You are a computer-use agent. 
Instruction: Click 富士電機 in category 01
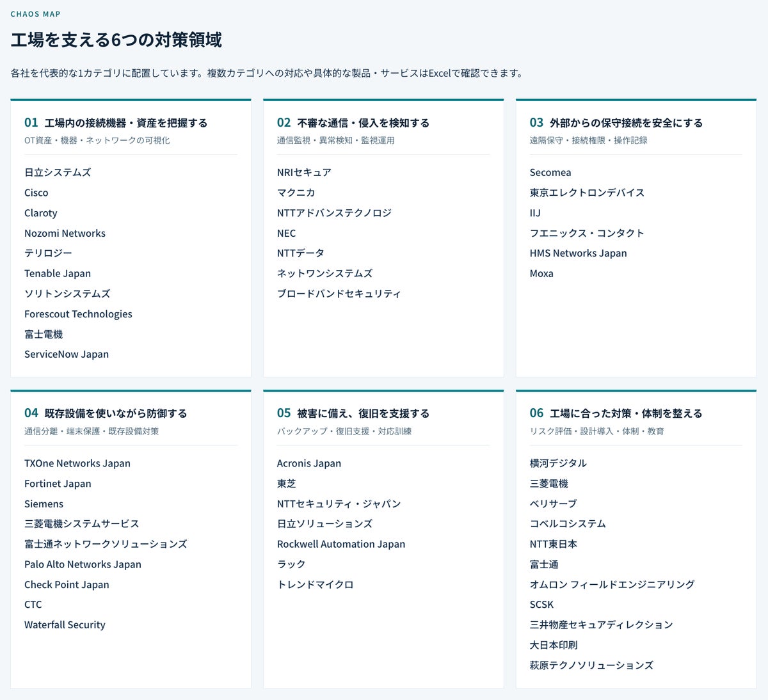[x=44, y=334]
